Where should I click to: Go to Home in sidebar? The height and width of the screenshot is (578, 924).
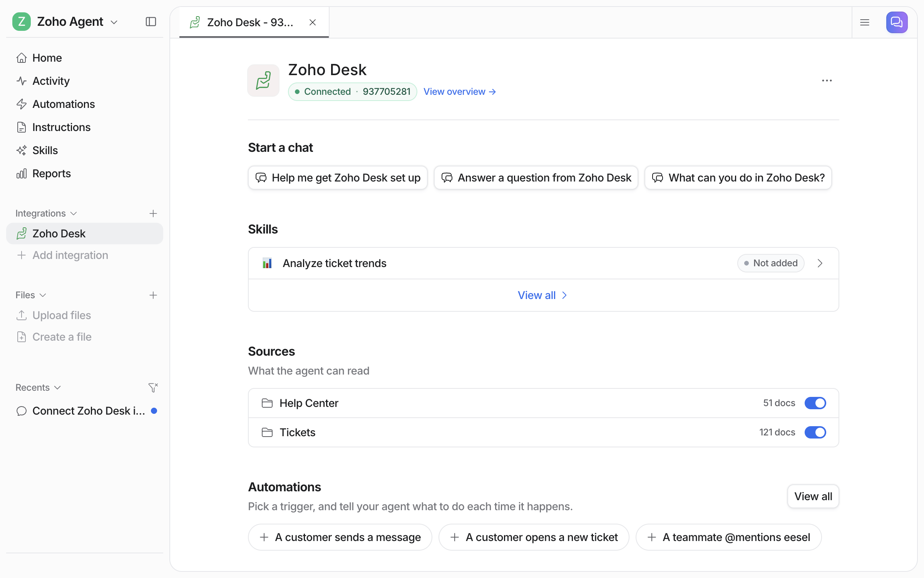click(85, 58)
